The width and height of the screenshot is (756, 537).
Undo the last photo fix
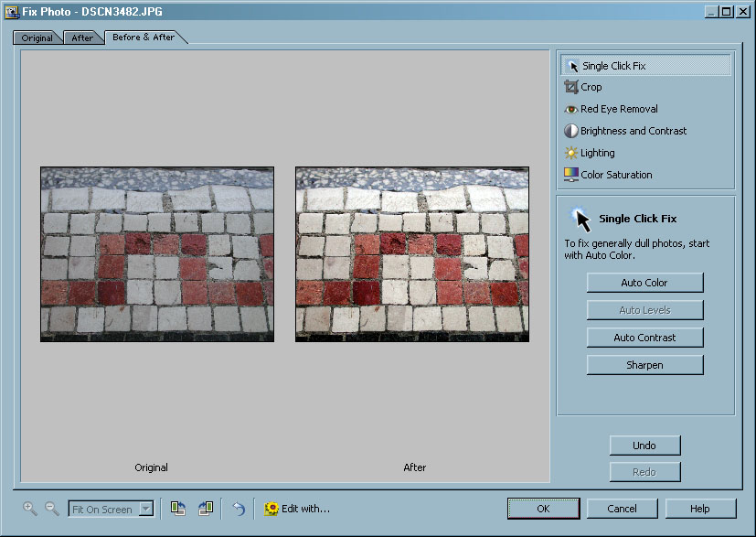pyautogui.click(x=644, y=446)
